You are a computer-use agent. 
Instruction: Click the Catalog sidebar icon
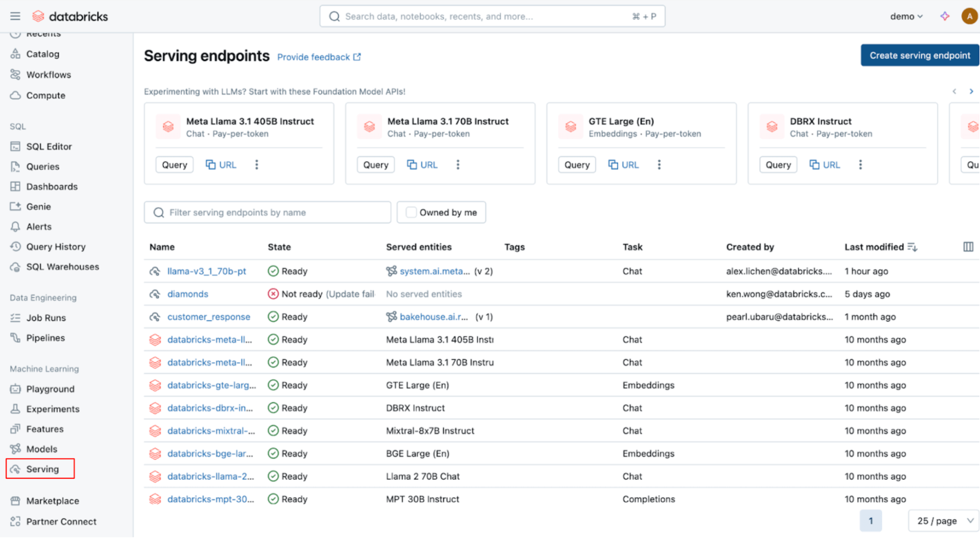click(16, 54)
